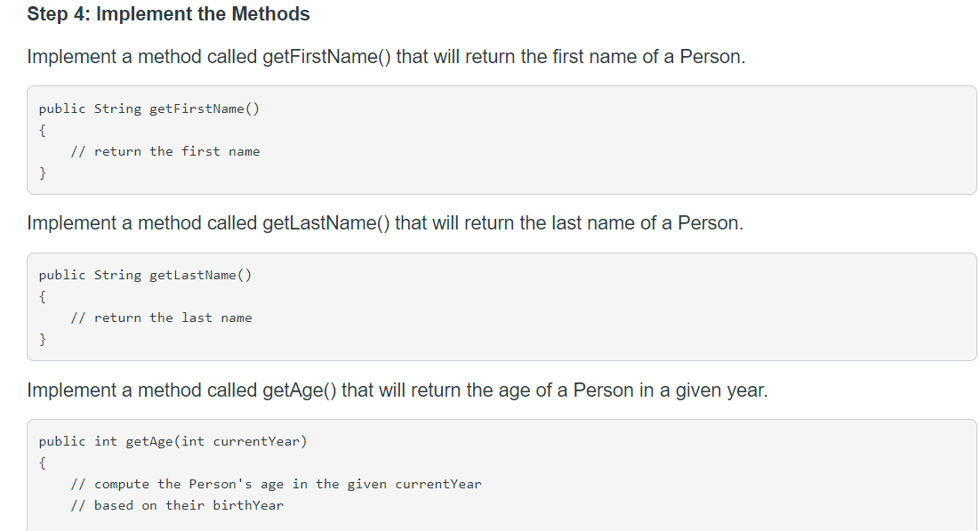
Task: Click the '// compute the Person's age' comment
Action: point(276,484)
